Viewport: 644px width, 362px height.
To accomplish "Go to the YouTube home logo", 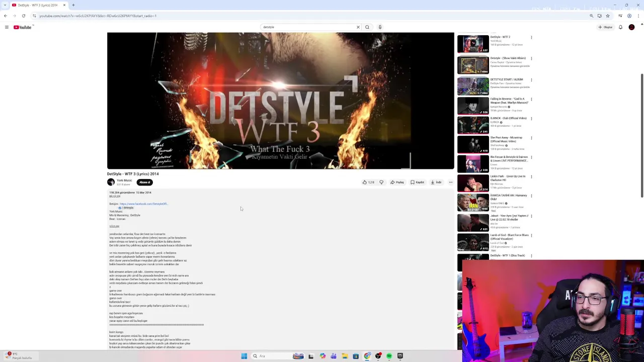I will [x=23, y=27].
